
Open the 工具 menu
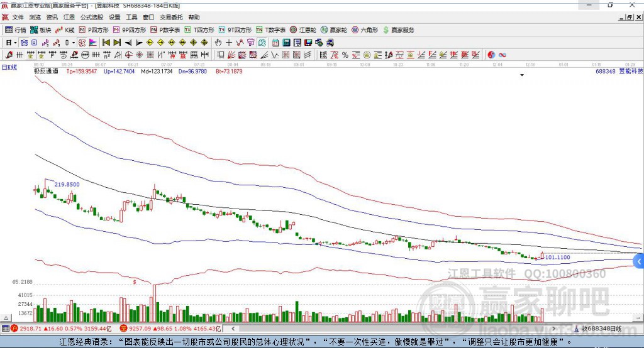coord(131,17)
